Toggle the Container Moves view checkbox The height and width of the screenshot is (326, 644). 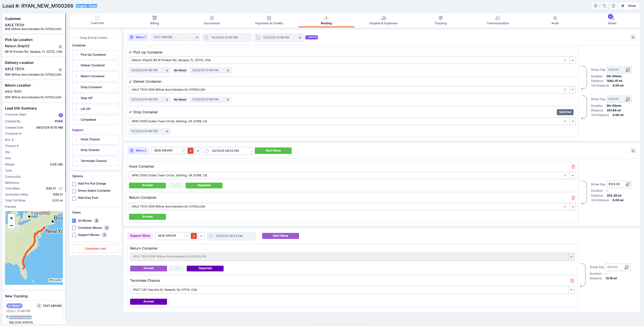pos(74,228)
